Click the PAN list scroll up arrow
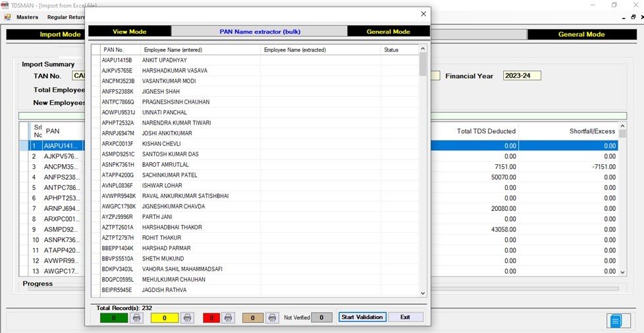This screenshot has height=333, width=644. click(423, 49)
